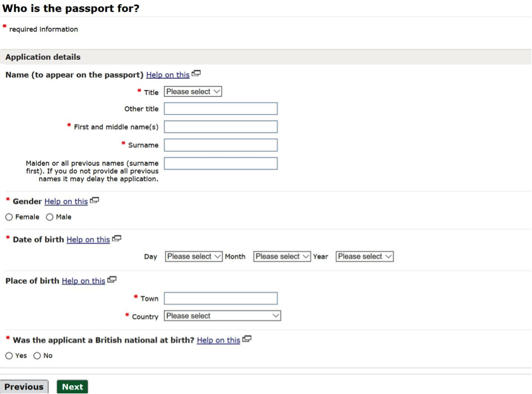Click popup icon beside British national help
The height and width of the screenshot is (394, 532).
(247, 339)
